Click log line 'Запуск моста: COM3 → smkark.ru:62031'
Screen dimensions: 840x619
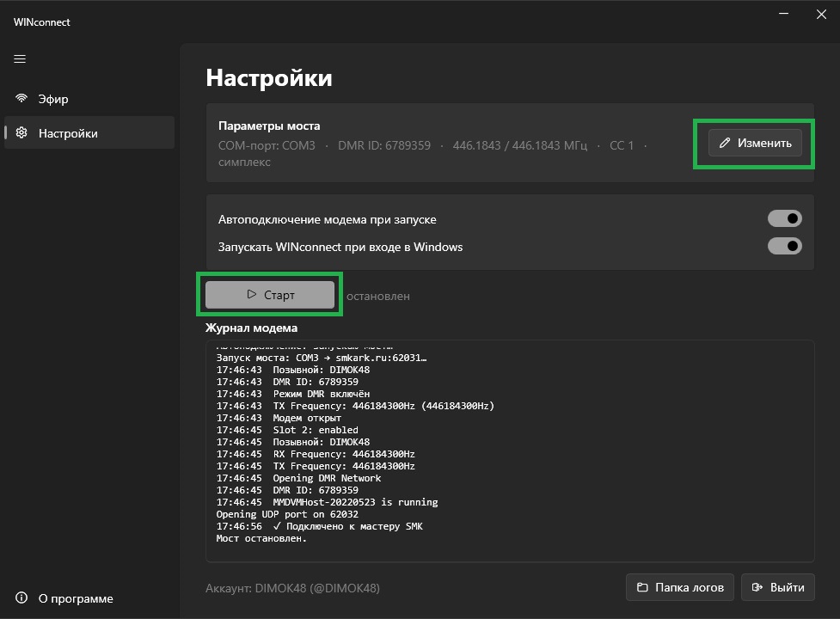[x=322, y=358]
